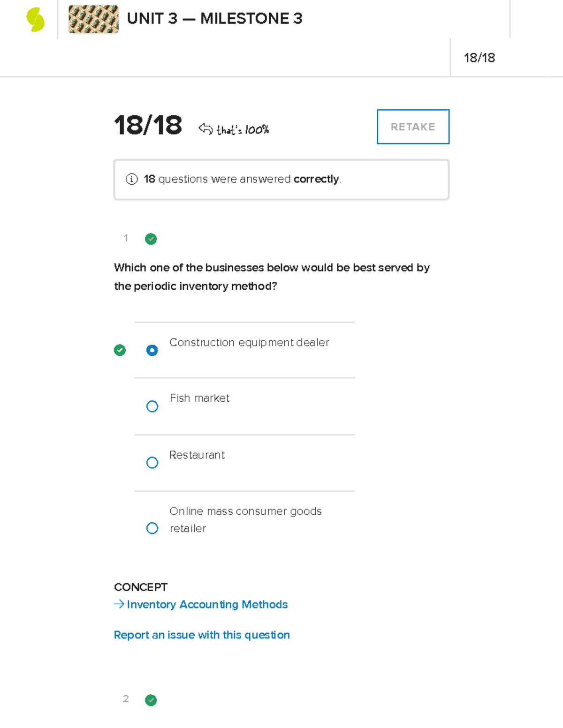Click the question number 2 label
The width and height of the screenshot is (563, 728).
click(126, 699)
